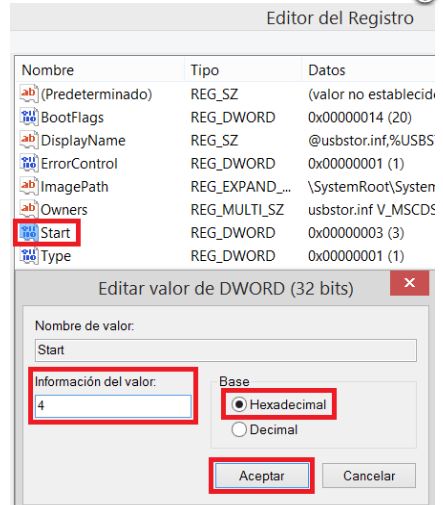The width and height of the screenshot is (443, 505).
Task: Select the Start entry name
Action: tap(55, 233)
